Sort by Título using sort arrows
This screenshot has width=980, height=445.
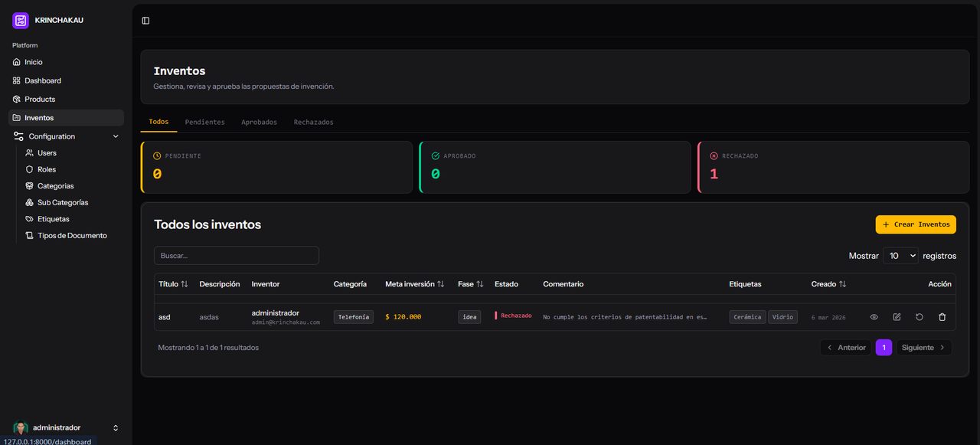pyautogui.click(x=185, y=284)
